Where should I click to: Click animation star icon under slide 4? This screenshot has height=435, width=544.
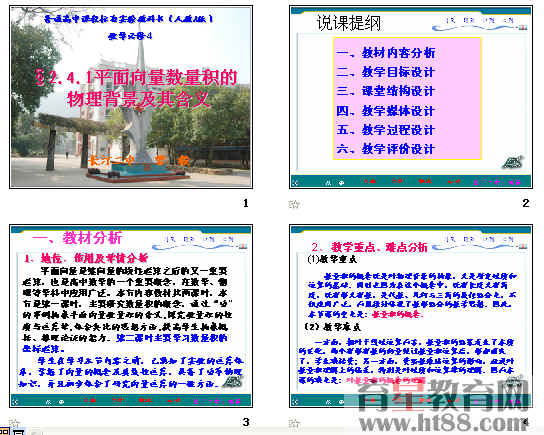(294, 423)
